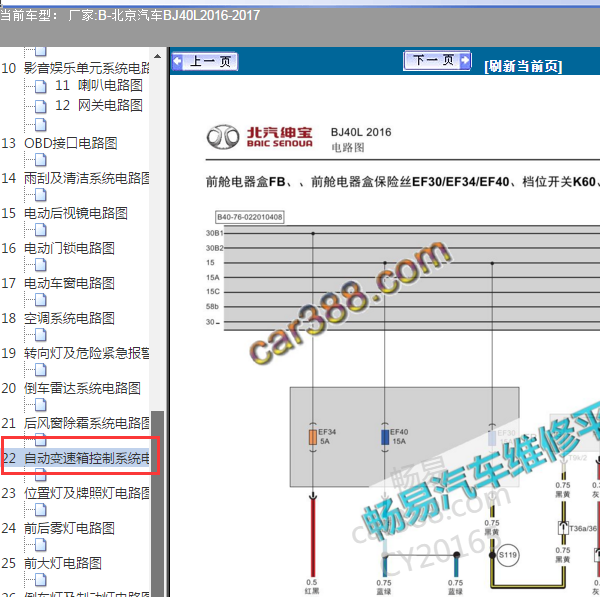
Task: Click page icon under 14 雨刮及清洁系统
Action: click(41, 195)
